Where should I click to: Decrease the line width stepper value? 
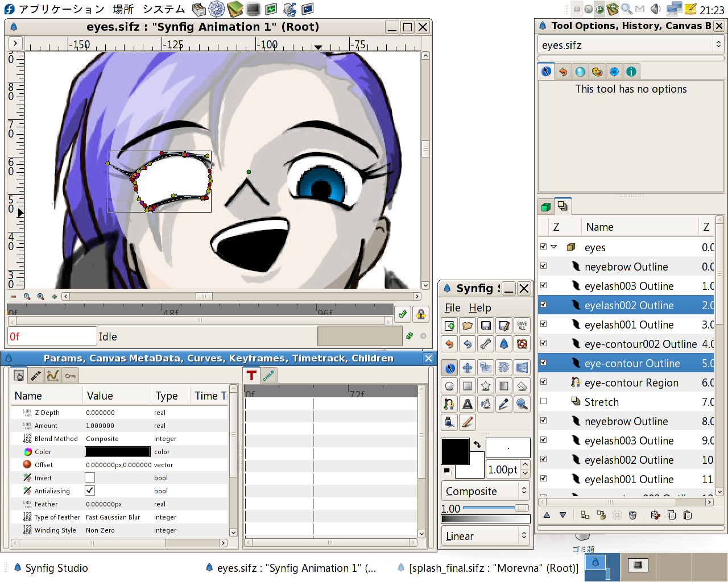[x=526, y=473]
